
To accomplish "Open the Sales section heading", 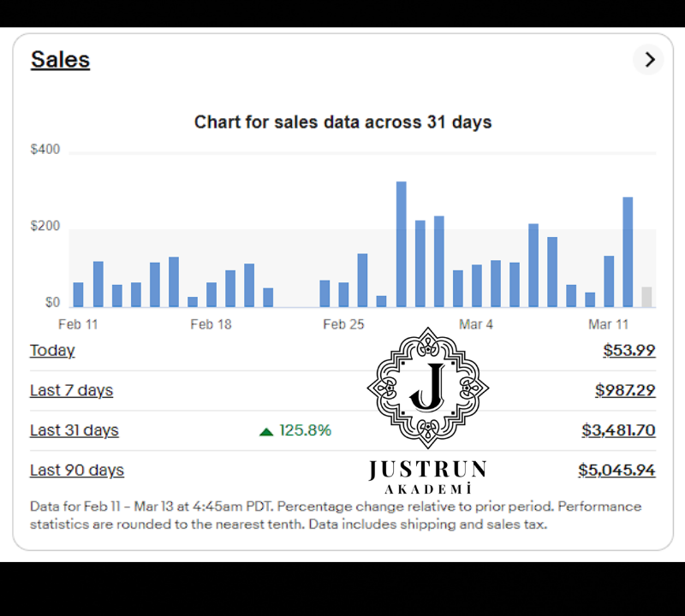I will point(60,59).
